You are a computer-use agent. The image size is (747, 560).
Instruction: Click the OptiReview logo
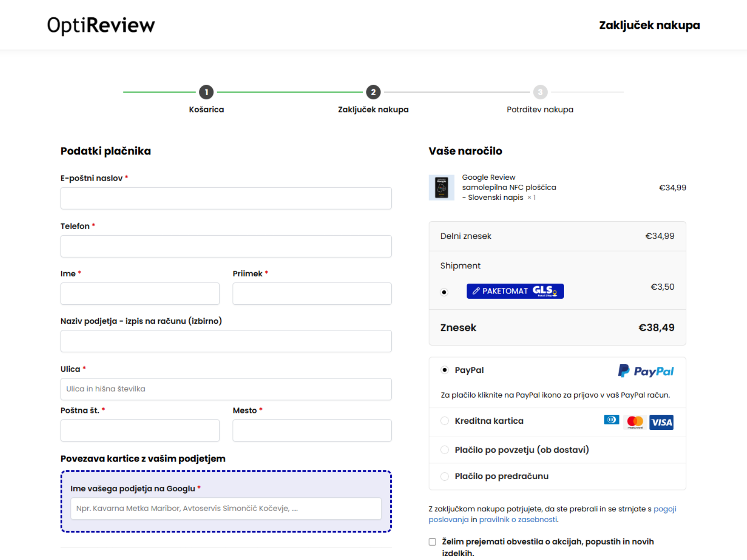(x=101, y=25)
